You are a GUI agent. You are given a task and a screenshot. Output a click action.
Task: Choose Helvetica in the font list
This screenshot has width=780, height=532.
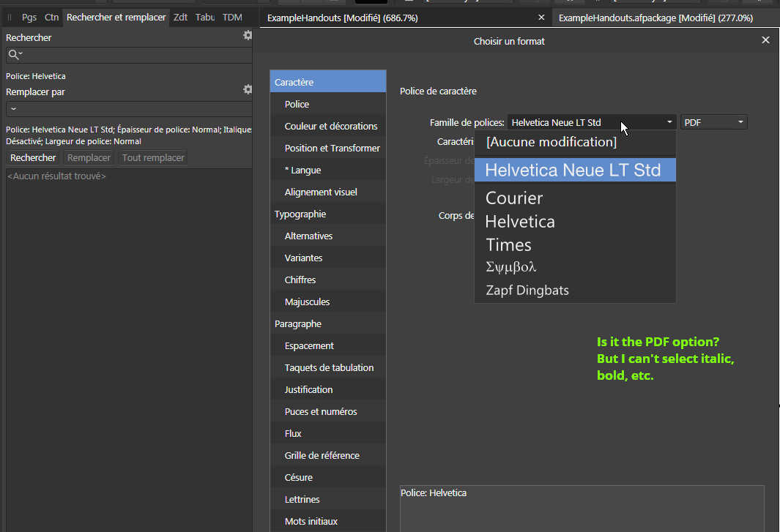point(575,221)
